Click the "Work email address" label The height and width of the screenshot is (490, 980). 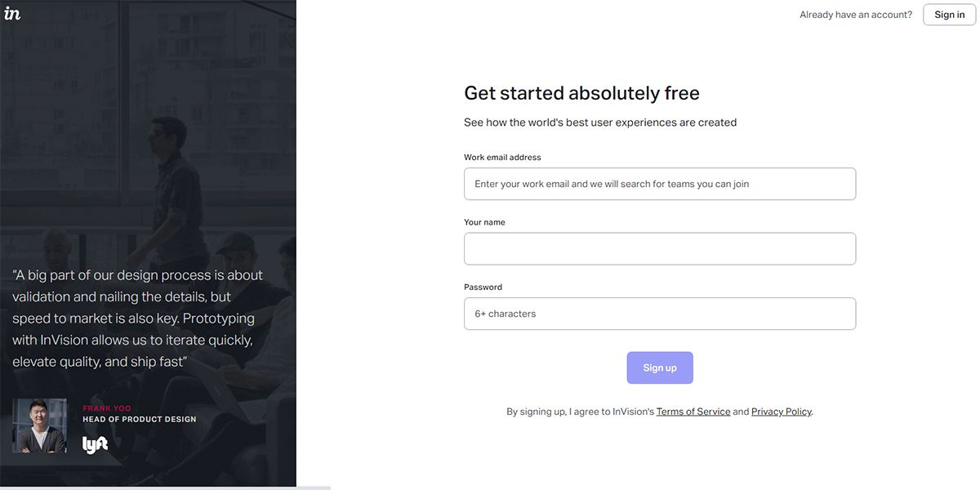tap(502, 158)
